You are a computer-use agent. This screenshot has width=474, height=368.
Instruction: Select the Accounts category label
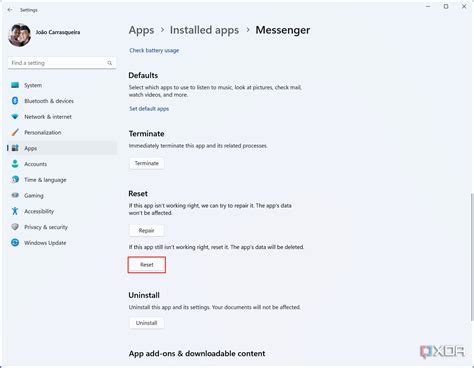[35, 164]
